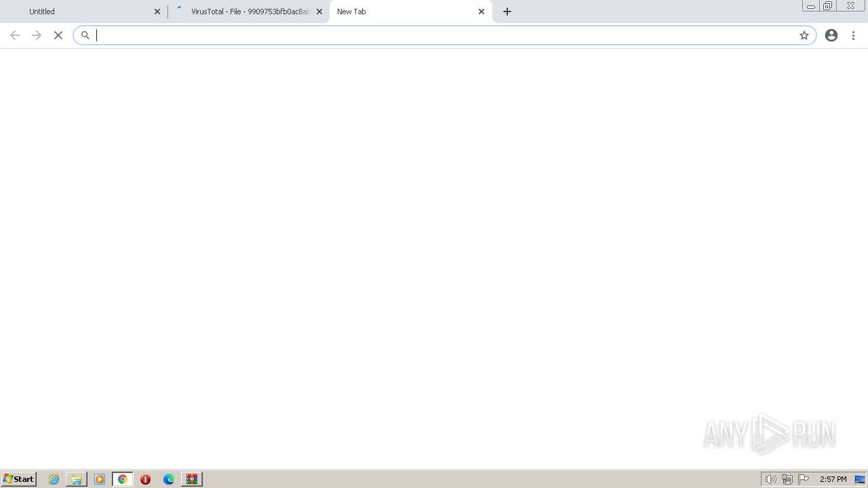The width and height of the screenshot is (868, 488).
Task: Open Action Center flag icon
Action: (x=804, y=479)
